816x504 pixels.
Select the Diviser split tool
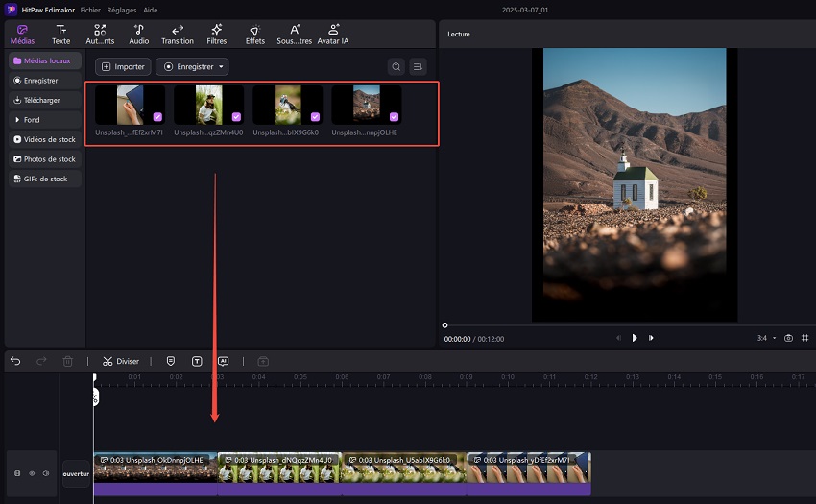(121, 361)
